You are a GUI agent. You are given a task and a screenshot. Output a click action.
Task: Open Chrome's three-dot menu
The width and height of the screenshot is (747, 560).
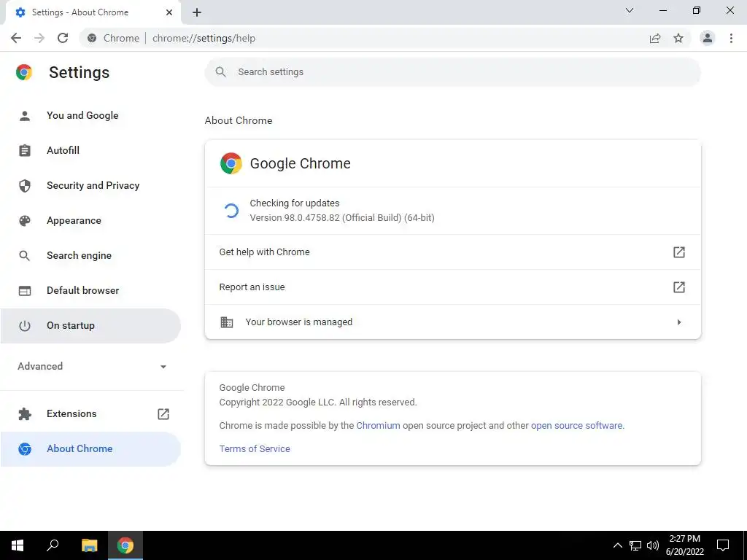point(731,38)
